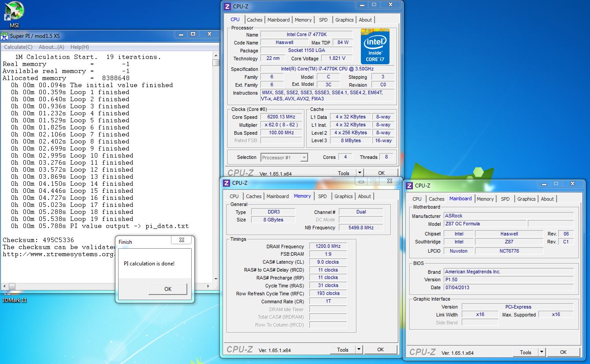Viewport: 590px width, 364px height.
Task: Click the CPU-Z logo icon in Mainboard window title
Action: click(x=409, y=185)
